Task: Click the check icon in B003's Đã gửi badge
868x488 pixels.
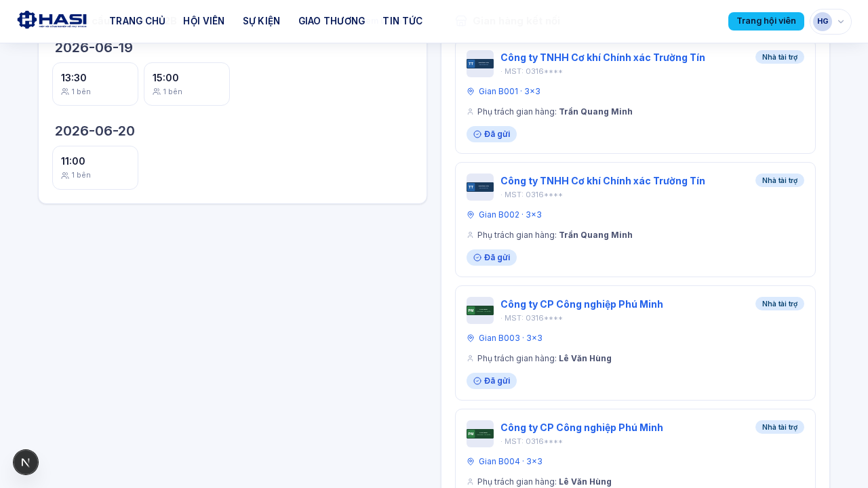Action: (477, 381)
